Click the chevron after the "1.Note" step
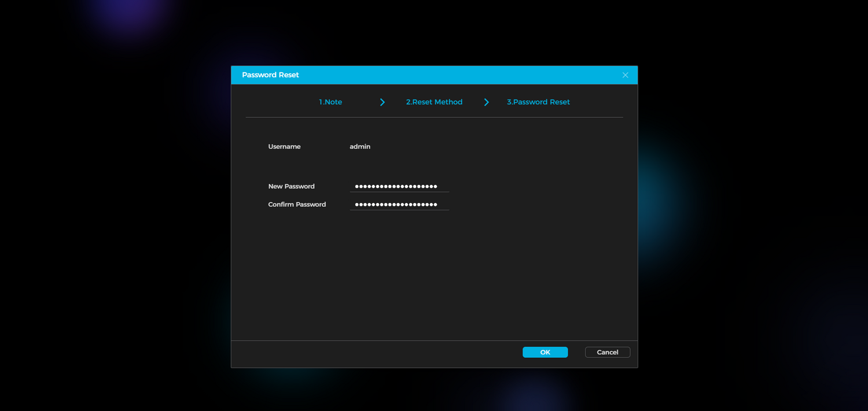This screenshot has width=868, height=411. pyautogui.click(x=382, y=102)
